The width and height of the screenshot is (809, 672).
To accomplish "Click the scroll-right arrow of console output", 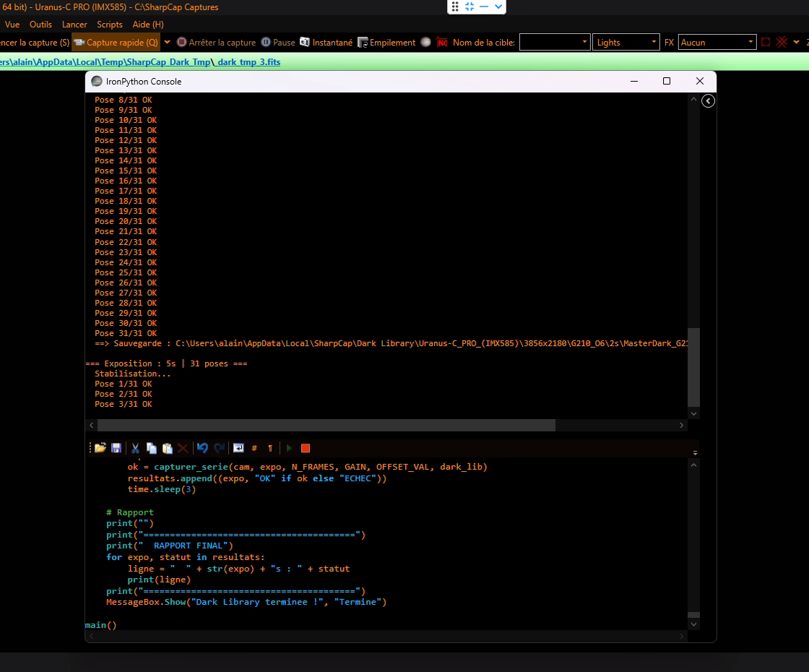I will 681,426.
